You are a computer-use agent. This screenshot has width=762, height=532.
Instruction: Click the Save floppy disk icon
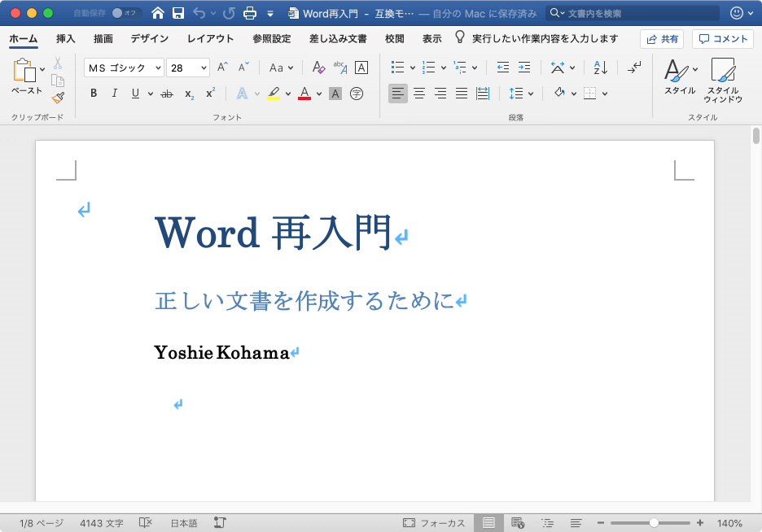tap(178, 13)
